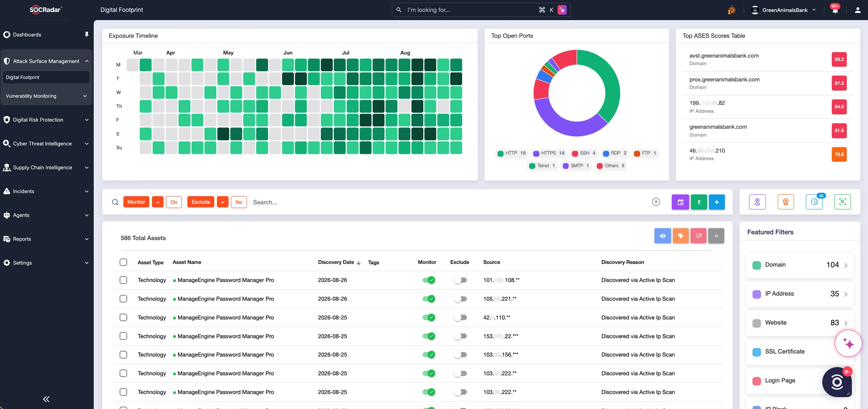Screen dimensions: 868x409
Task: Check the row with source 42.110.**
Action: pyautogui.click(x=123, y=317)
